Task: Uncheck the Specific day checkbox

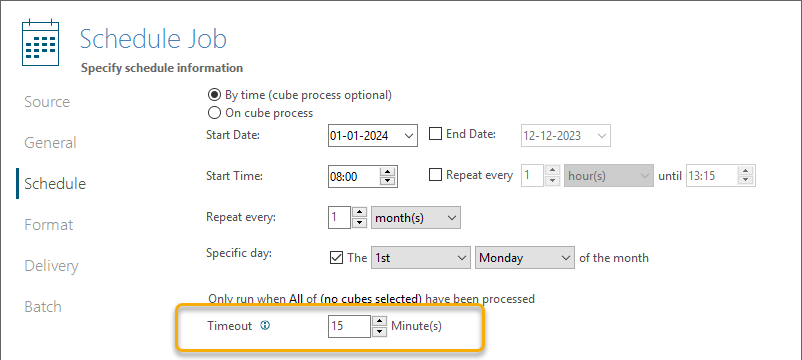Action: coord(337,258)
